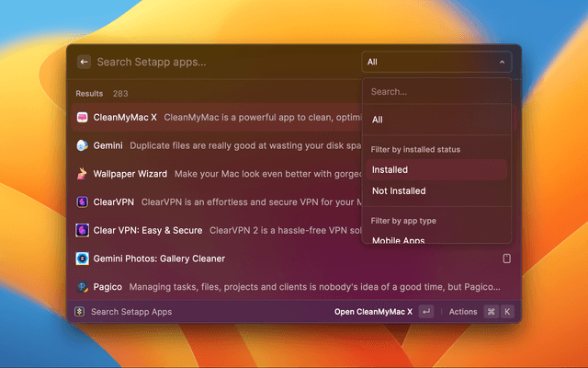Image resolution: width=588 pixels, height=368 pixels.
Task: Click the Pagico app icon
Action: [83, 287]
